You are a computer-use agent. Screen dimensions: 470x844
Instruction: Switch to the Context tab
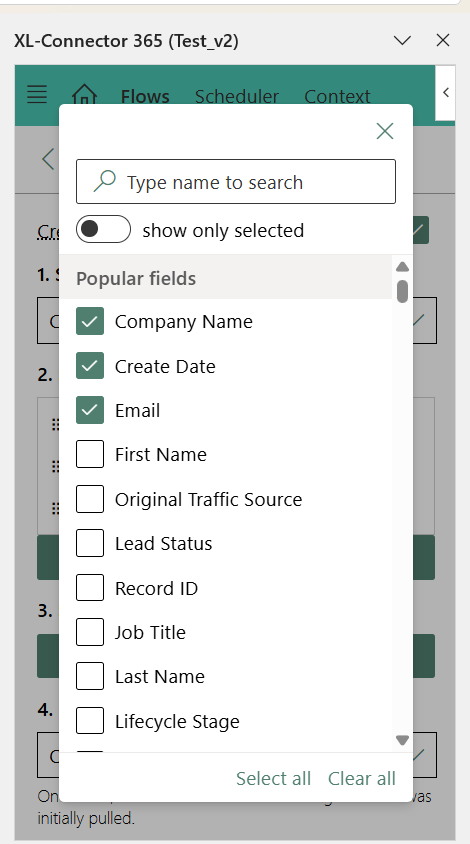tap(337, 96)
